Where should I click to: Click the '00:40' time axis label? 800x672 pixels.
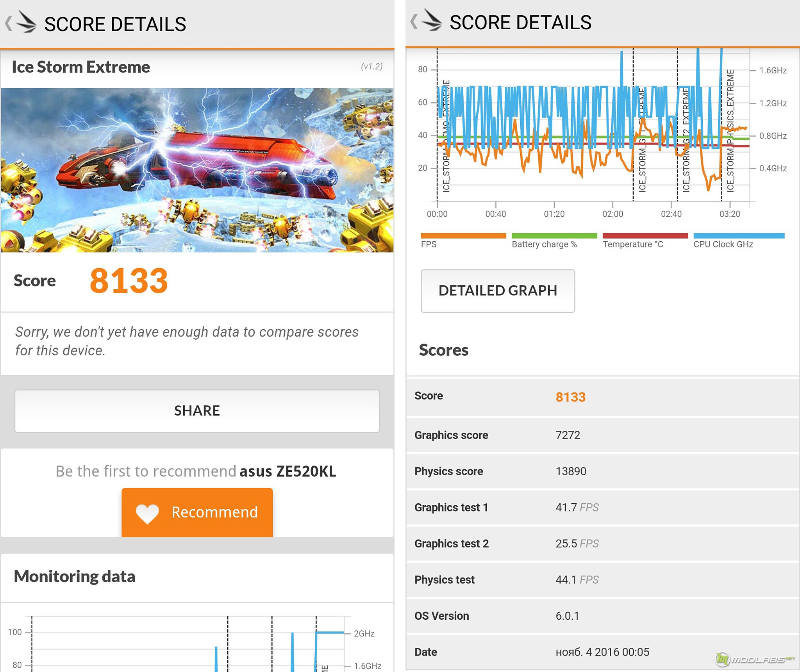pyautogui.click(x=495, y=214)
